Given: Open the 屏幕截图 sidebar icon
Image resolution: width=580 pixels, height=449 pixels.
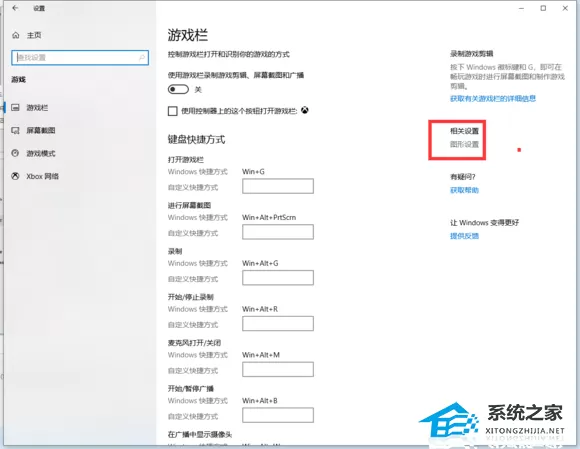Looking at the screenshot, I should coord(15,131).
